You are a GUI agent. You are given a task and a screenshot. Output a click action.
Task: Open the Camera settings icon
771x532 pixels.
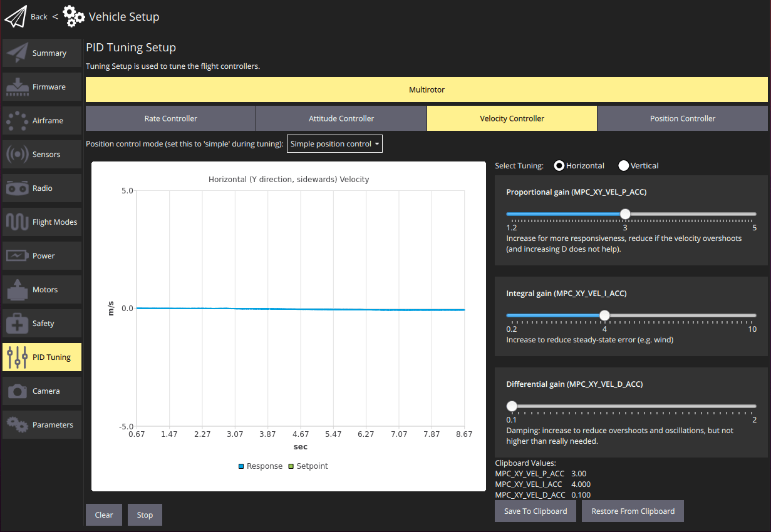(x=18, y=391)
